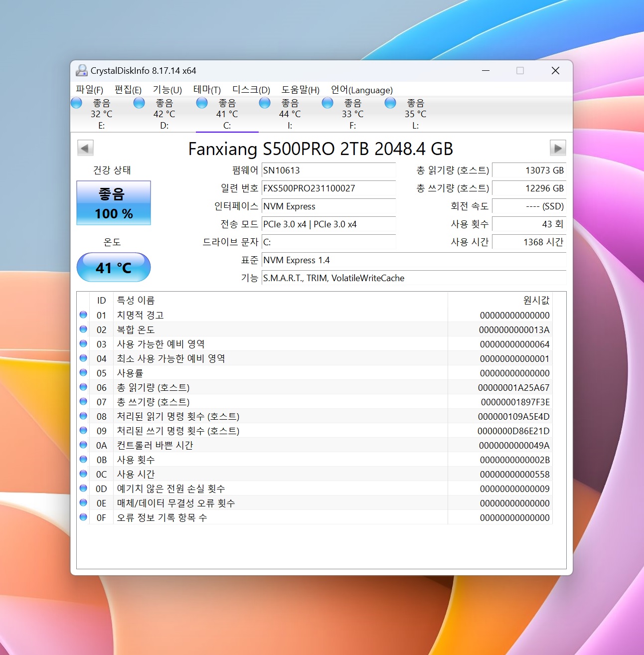This screenshot has height=655, width=644.
Task: Click status orb for 06 총 읽기량 (호스트)
Action: pos(83,387)
